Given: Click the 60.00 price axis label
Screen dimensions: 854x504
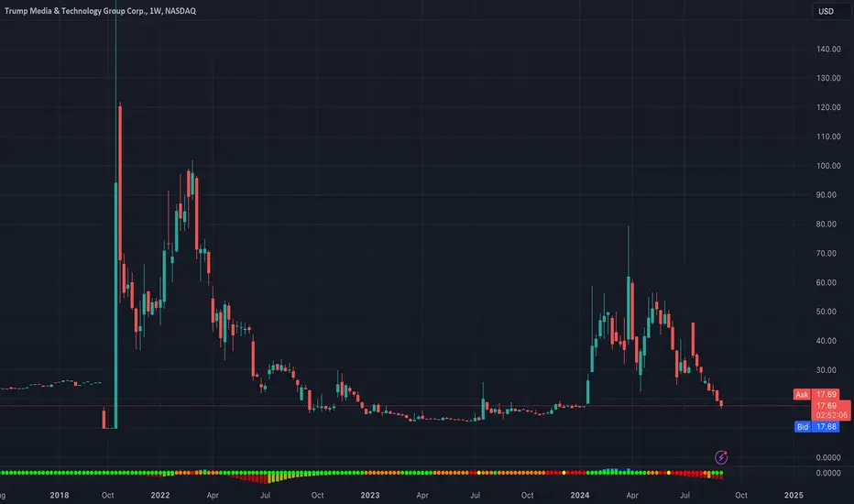Looking at the screenshot, I should (x=828, y=282).
